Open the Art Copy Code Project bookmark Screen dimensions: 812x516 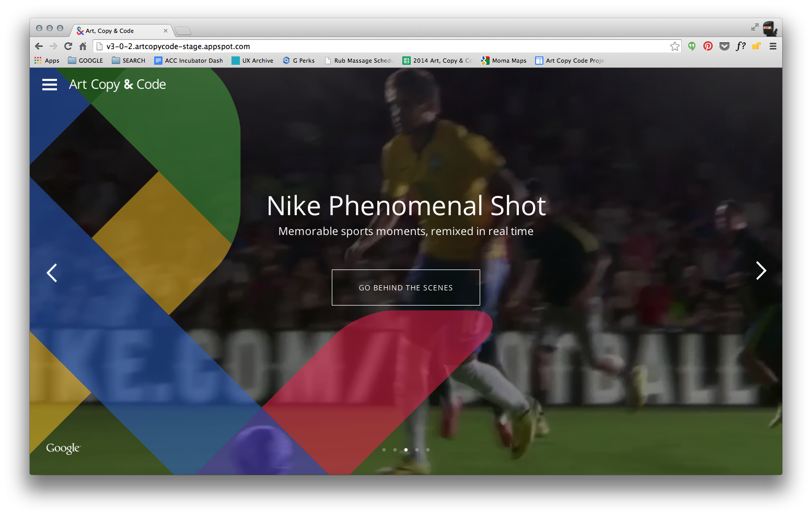570,61
